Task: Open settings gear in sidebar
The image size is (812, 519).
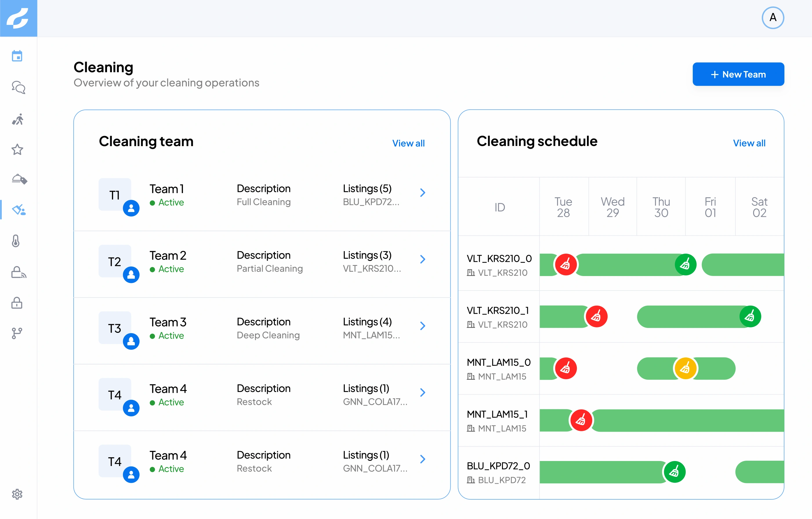Action: (17, 494)
